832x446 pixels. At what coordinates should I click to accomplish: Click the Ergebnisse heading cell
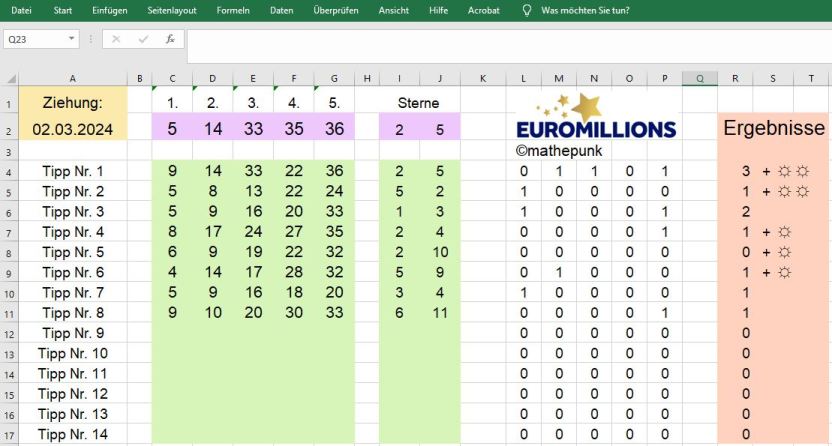click(x=774, y=128)
